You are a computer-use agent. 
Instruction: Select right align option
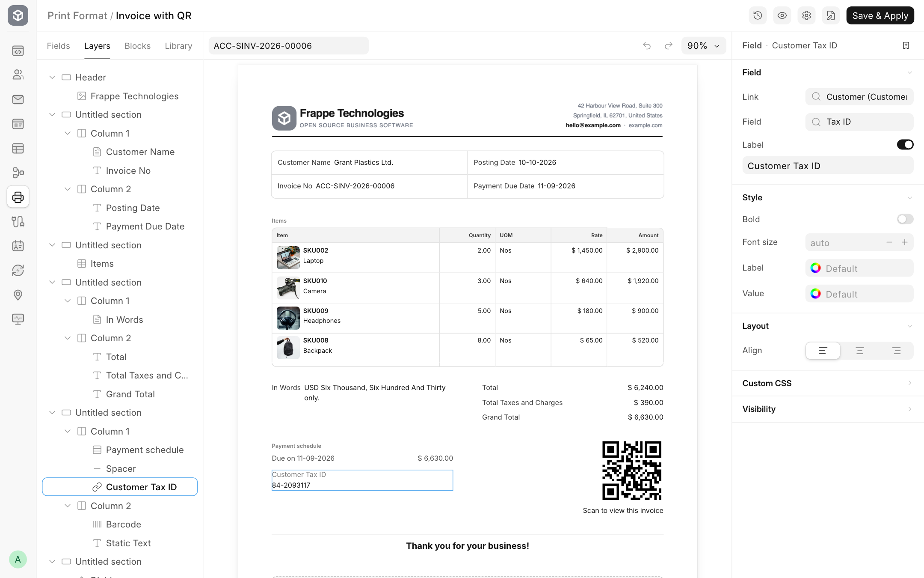coord(897,351)
